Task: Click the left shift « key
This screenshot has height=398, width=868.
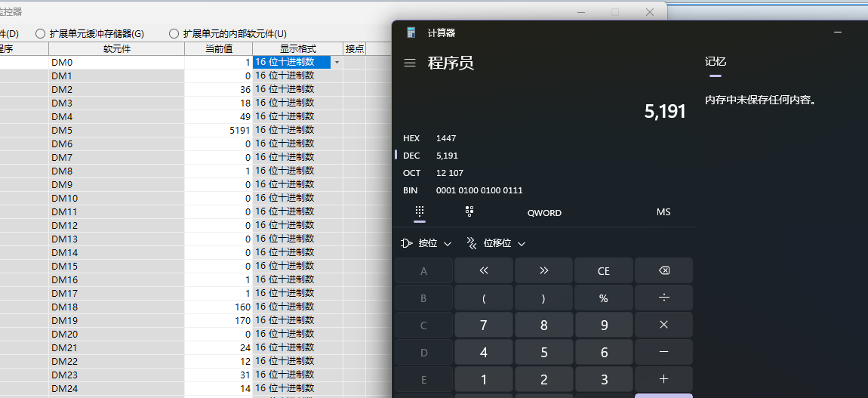Action: pyautogui.click(x=483, y=270)
